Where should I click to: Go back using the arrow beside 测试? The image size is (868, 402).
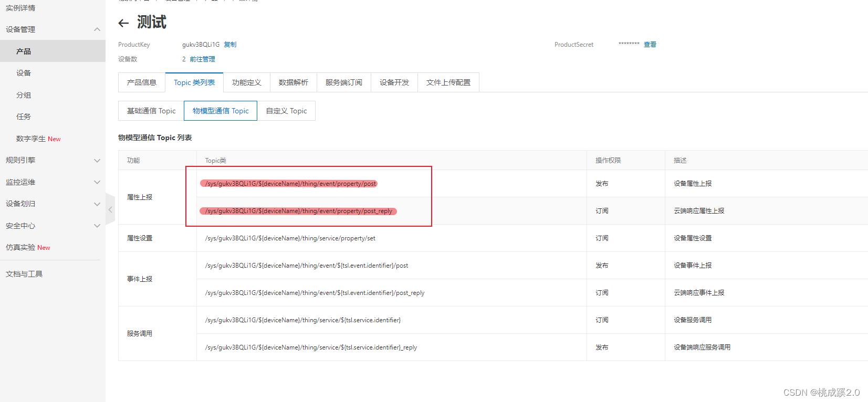123,23
